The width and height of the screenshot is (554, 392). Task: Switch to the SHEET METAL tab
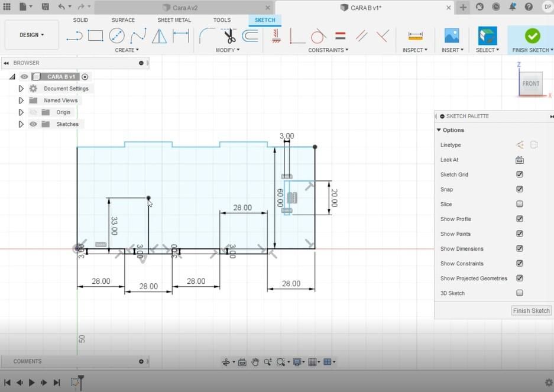coord(174,20)
